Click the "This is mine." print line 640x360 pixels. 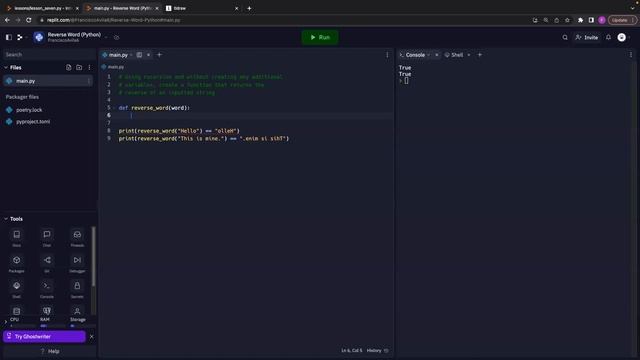pyautogui.click(x=204, y=138)
